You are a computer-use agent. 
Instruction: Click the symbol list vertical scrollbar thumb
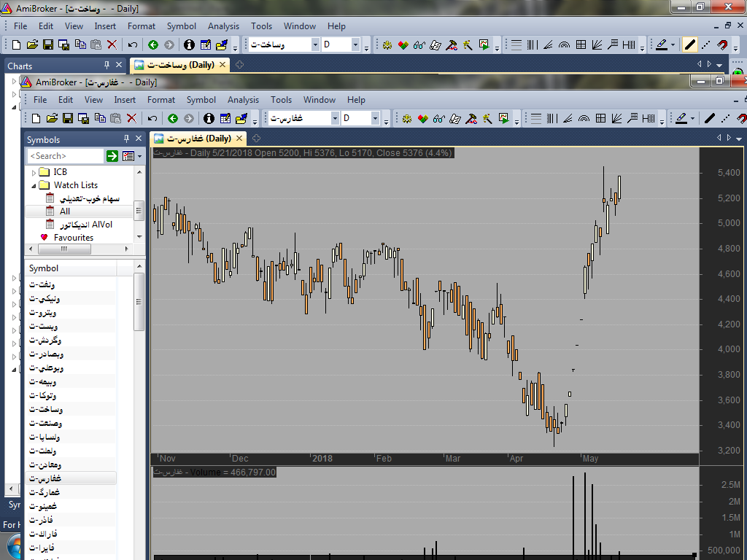139,301
